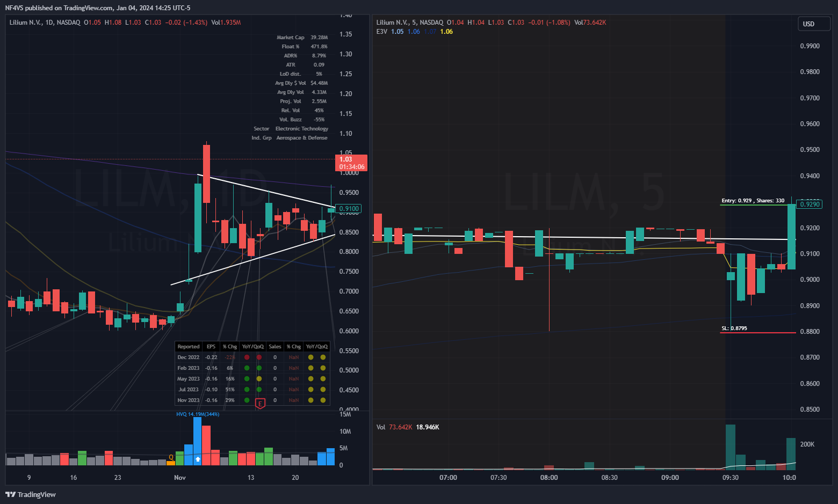Toggle the red % Chg dot for Dec 2022

point(246,357)
